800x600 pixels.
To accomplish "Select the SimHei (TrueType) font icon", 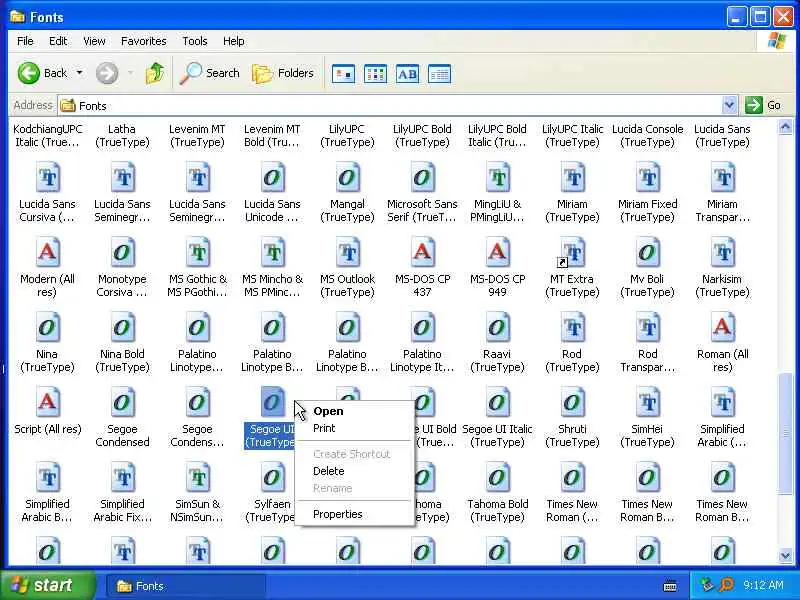I will (647, 403).
